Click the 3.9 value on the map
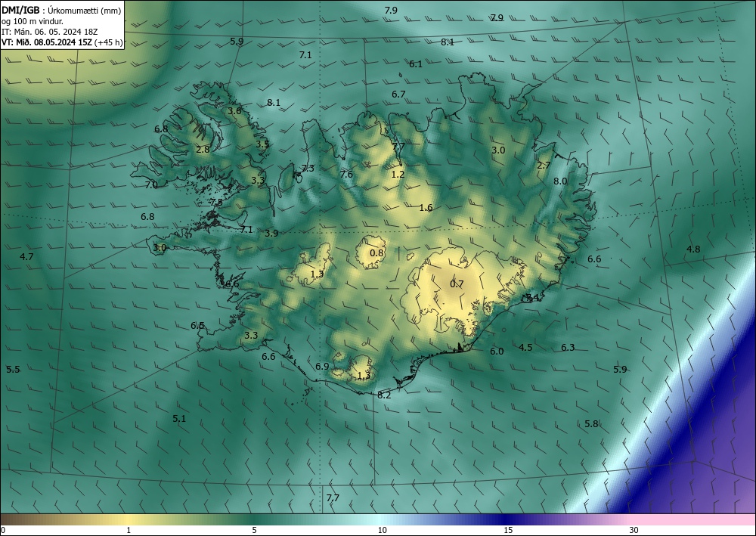The image size is (756, 536). (x=271, y=234)
